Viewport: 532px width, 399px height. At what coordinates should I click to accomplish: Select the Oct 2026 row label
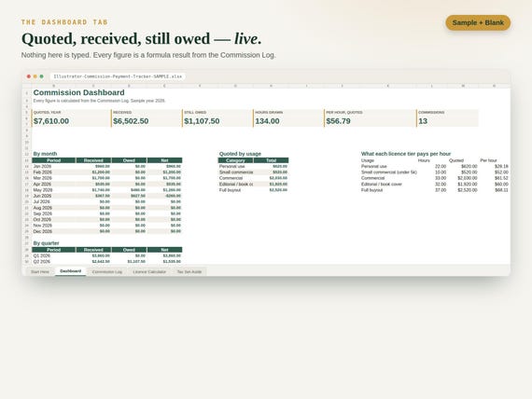(42, 220)
